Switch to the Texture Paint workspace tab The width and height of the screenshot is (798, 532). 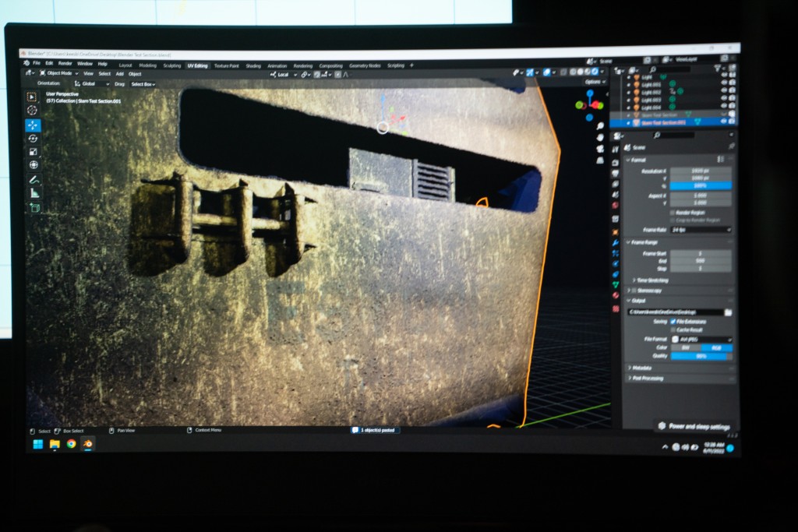click(x=226, y=65)
